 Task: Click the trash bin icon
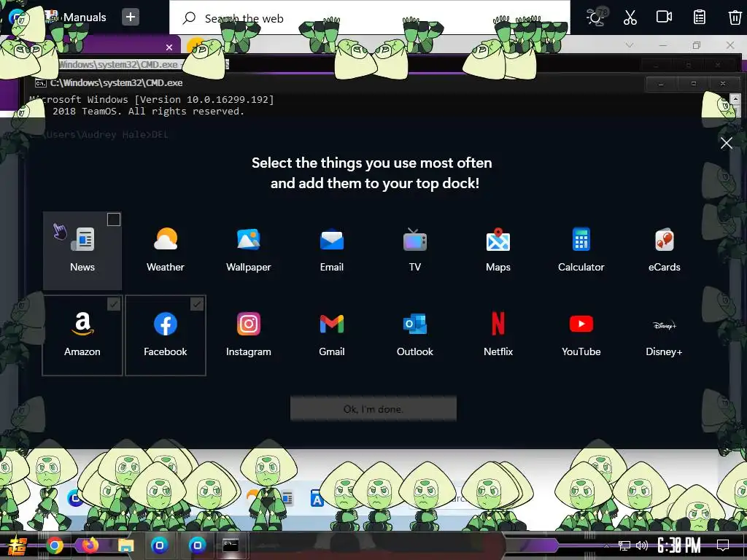point(735,17)
